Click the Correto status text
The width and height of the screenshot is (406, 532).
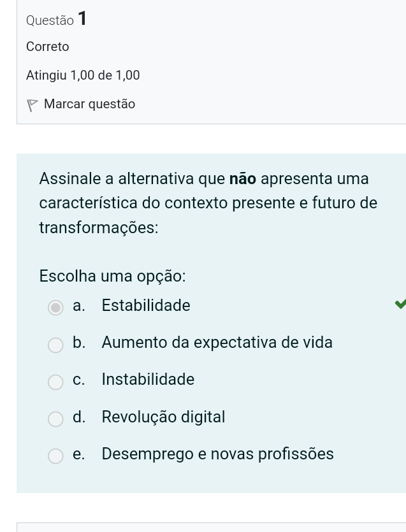[x=48, y=47]
